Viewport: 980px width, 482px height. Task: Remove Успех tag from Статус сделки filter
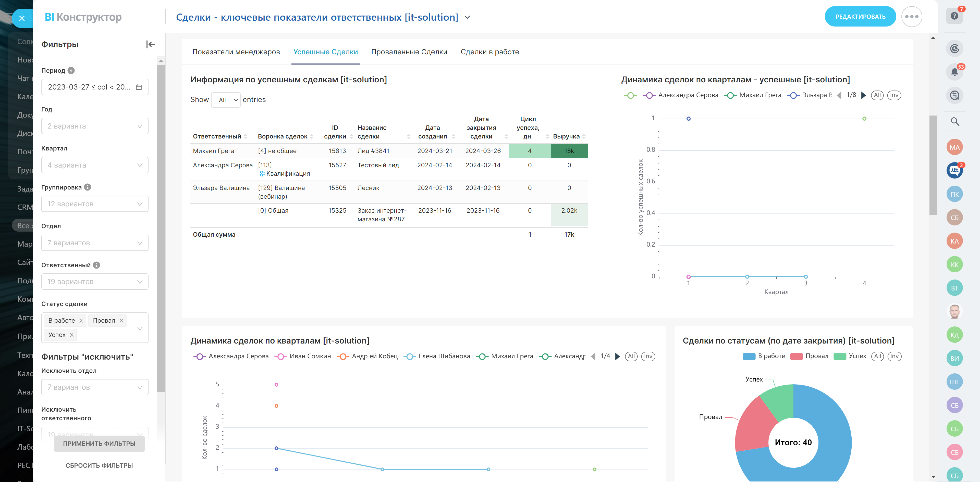(71, 335)
